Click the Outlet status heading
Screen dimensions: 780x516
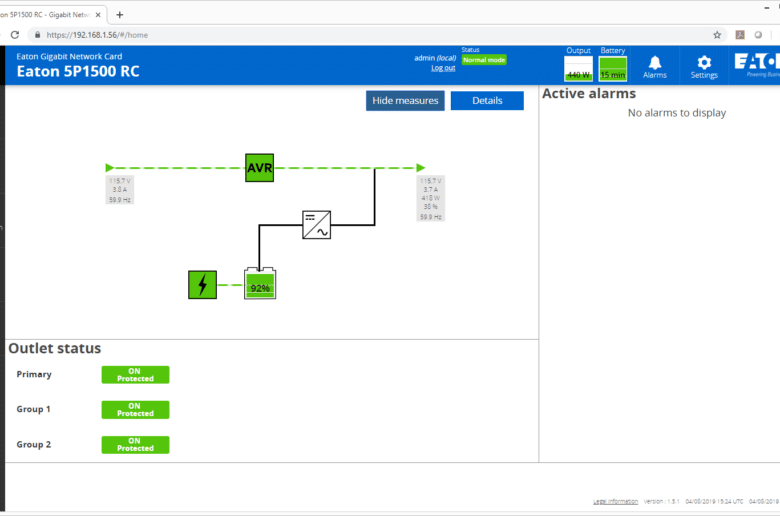[55, 348]
